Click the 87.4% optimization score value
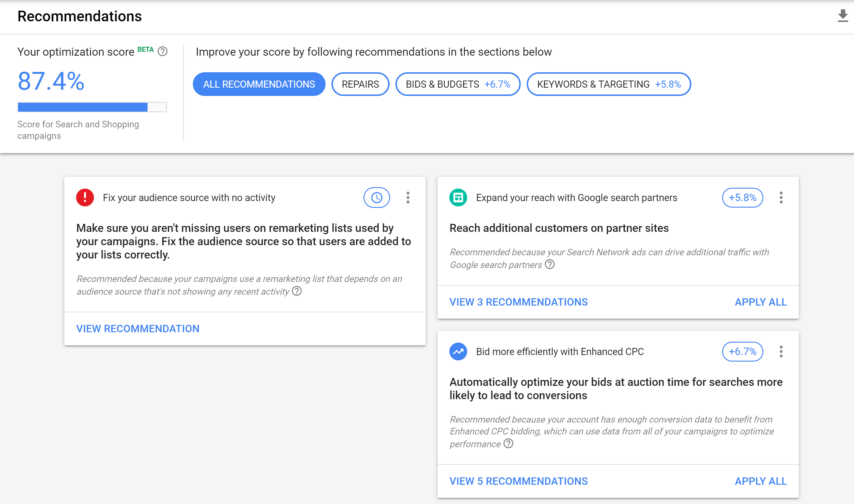This screenshot has height=504, width=854. pyautogui.click(x=51, y=81)
